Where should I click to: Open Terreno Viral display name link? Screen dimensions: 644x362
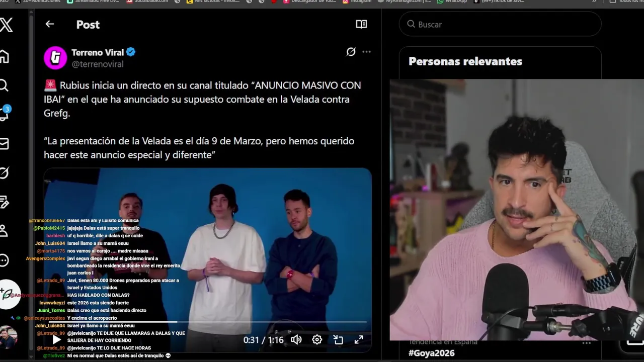(x=98, y=52)
